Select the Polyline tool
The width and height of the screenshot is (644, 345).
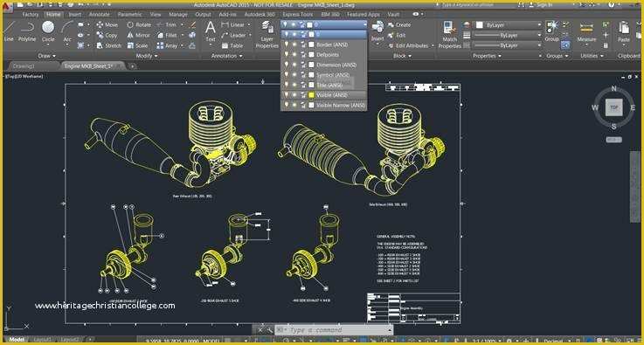[x=27, y=31]
